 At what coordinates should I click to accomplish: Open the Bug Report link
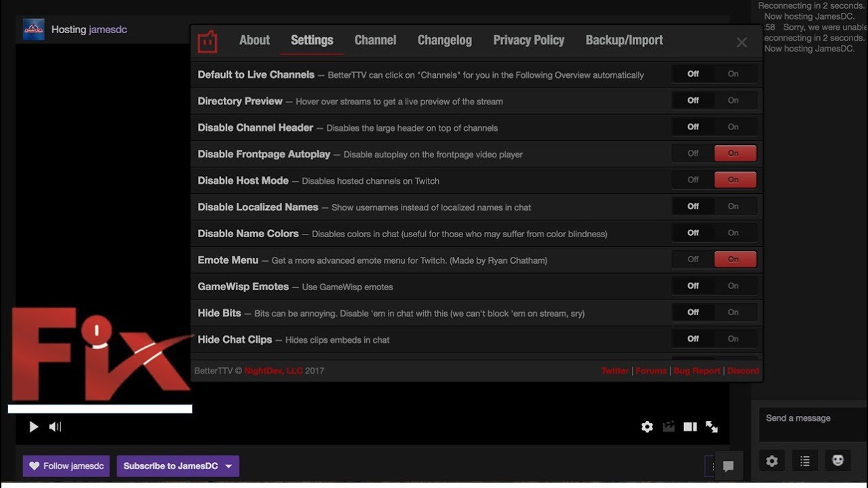[697, 371]
